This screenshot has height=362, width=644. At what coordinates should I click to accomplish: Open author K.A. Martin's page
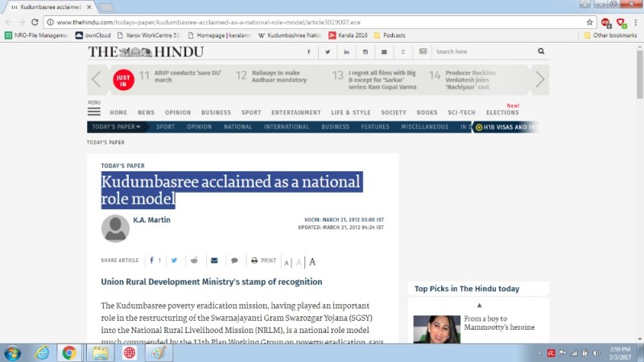(x=150, y=220)
